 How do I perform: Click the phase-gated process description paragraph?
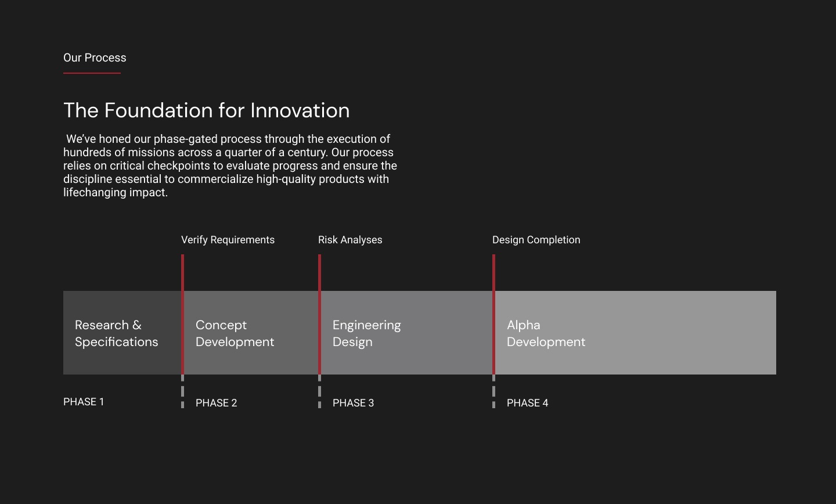coord(230,165)
